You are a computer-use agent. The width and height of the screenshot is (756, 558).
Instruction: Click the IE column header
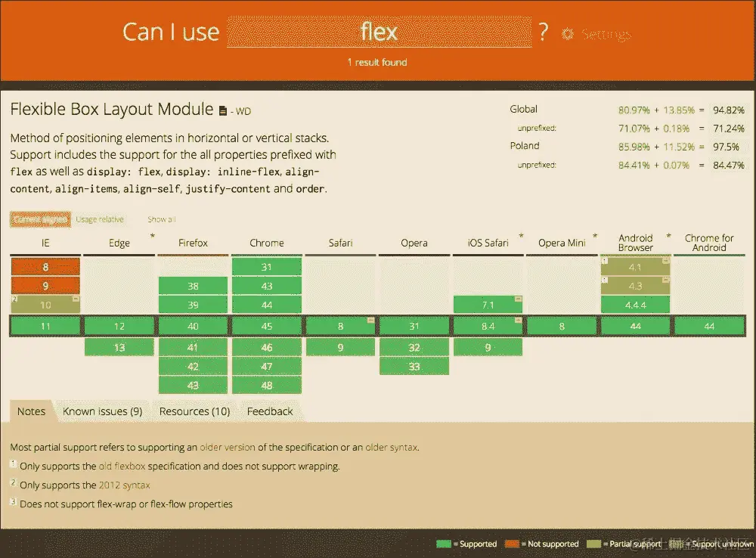[x=45, y=243]
